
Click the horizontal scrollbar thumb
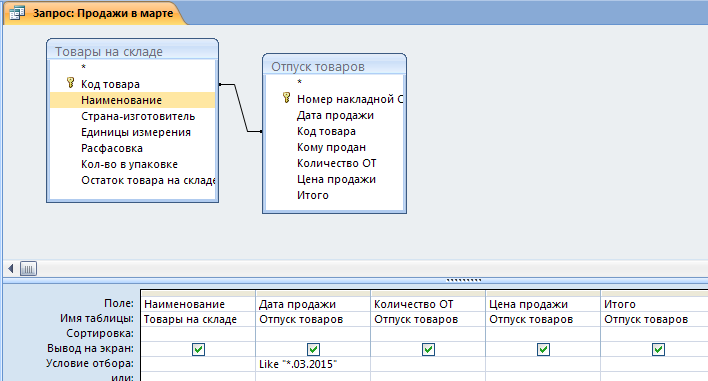pos(28,269)
